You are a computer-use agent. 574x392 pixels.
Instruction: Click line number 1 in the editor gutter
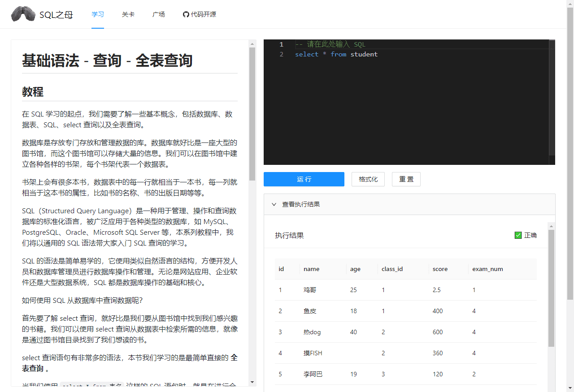[x=281, y=44]
